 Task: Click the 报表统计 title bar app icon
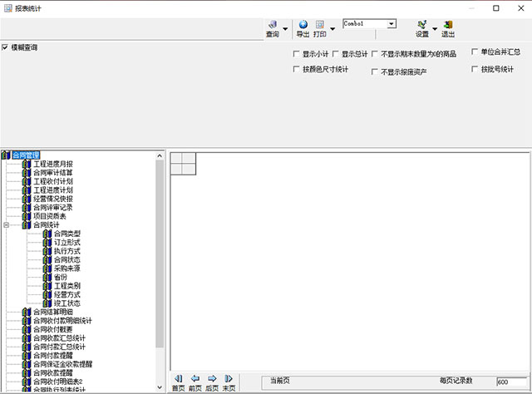pos(8,8)
